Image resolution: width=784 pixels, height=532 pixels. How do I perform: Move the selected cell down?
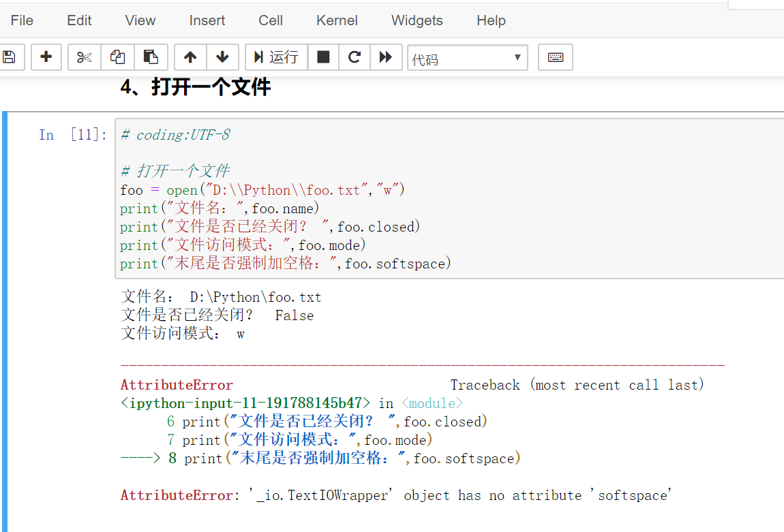[x=223, y=57]
